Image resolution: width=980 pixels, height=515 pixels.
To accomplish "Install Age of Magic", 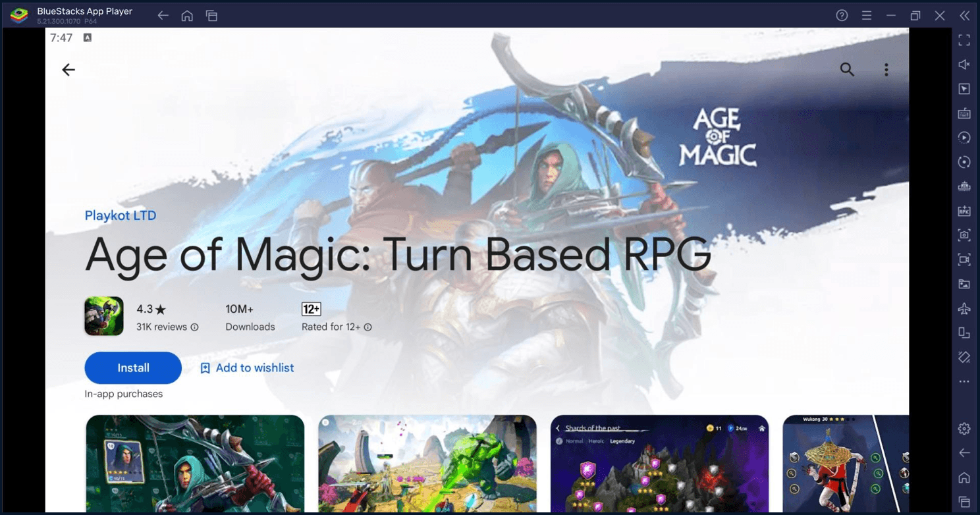I will (133, 368).
